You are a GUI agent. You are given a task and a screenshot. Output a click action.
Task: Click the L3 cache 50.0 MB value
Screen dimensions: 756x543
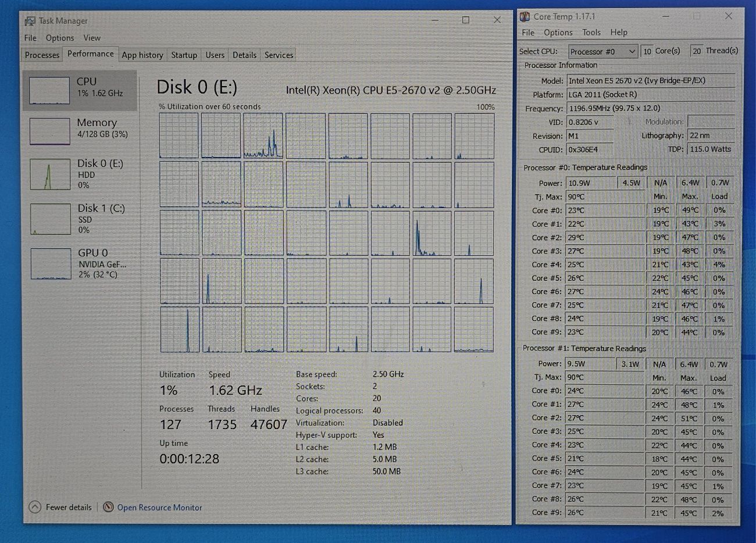click(386, 471)
